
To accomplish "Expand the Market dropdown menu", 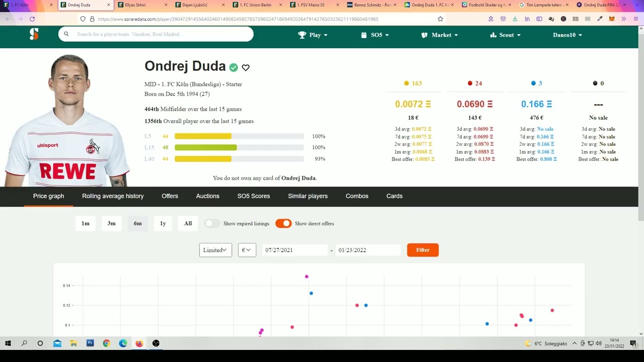I will click(x=440, y=35).
